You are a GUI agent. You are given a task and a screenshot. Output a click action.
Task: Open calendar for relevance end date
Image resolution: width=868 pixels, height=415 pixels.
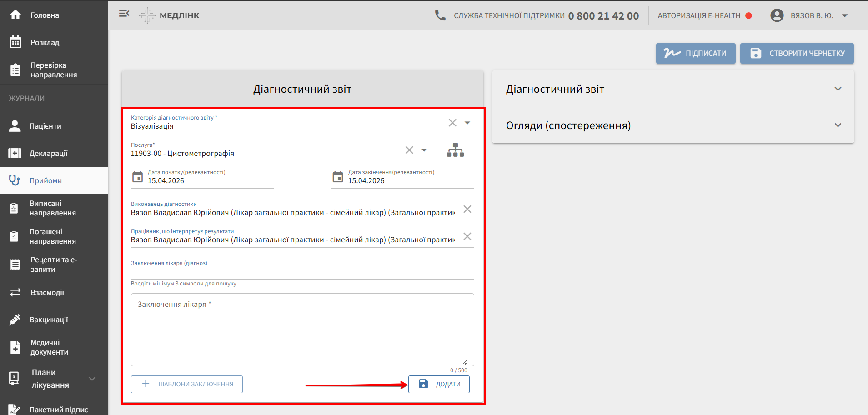coord(338,177)
